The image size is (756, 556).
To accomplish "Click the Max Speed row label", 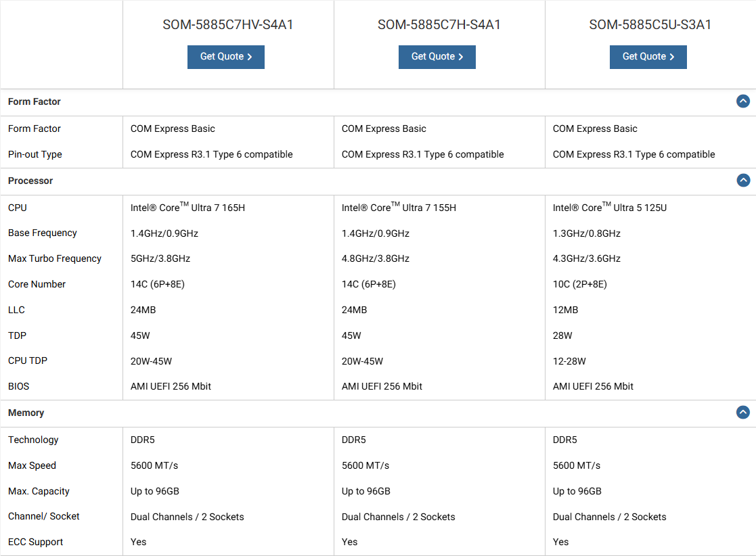I will pyautogui.click(x=32, y=465).
